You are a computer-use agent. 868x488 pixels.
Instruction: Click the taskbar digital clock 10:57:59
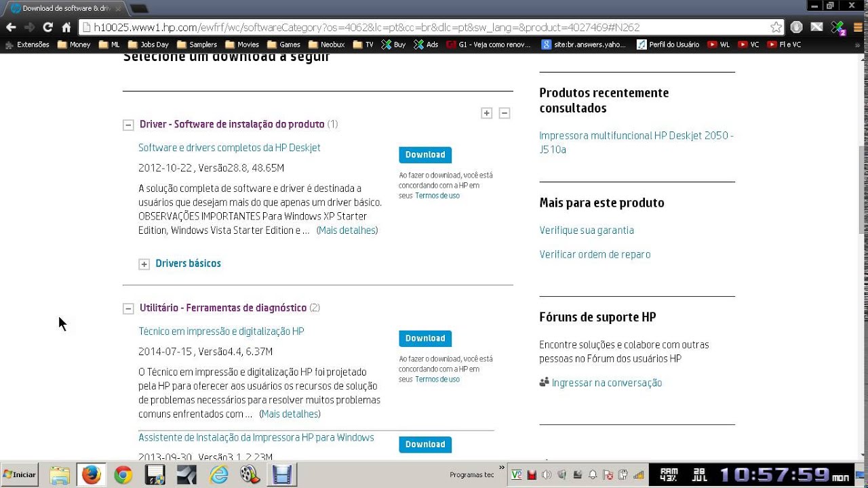tap(774, 474)
